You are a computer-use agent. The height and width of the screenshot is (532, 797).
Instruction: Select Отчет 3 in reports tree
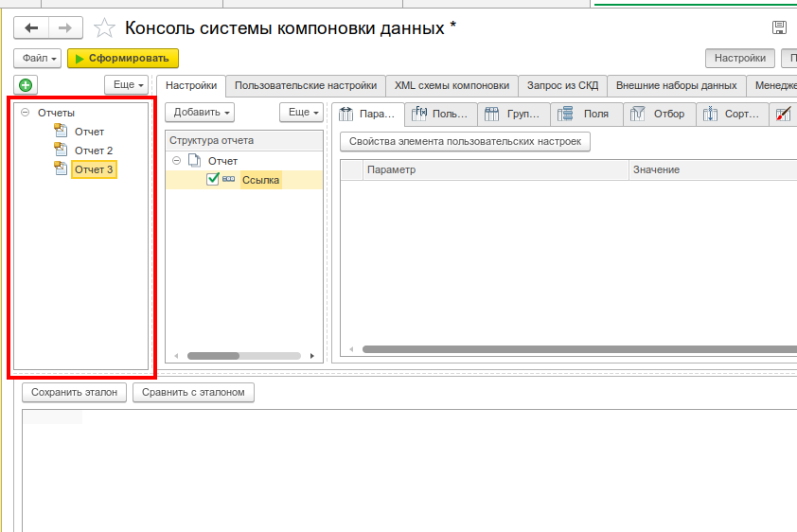94,169
